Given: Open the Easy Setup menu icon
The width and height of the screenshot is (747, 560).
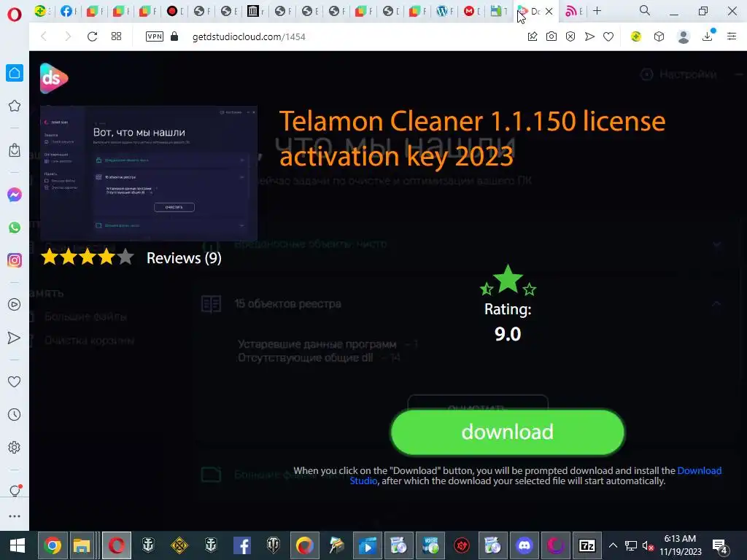Looking at the screenshot, I should [732, 36].
